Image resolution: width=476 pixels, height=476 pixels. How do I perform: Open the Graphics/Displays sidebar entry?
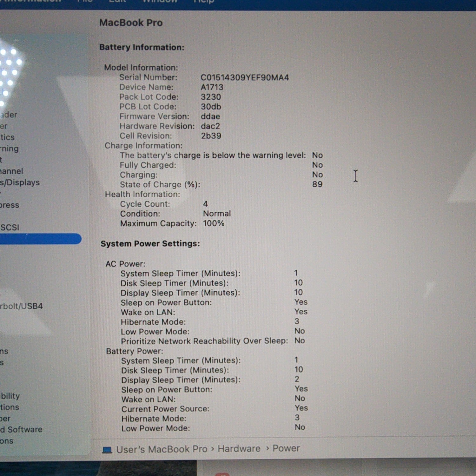tap(20, 182)
